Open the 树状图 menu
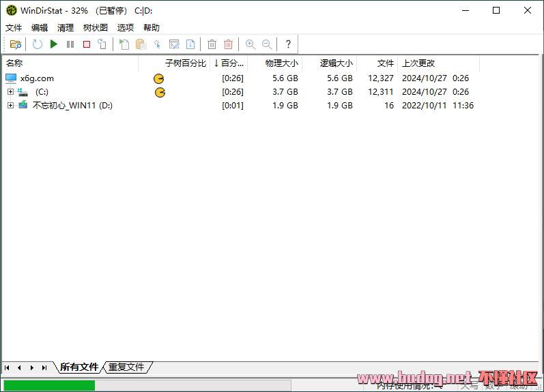544x392 pixels. 96,28
